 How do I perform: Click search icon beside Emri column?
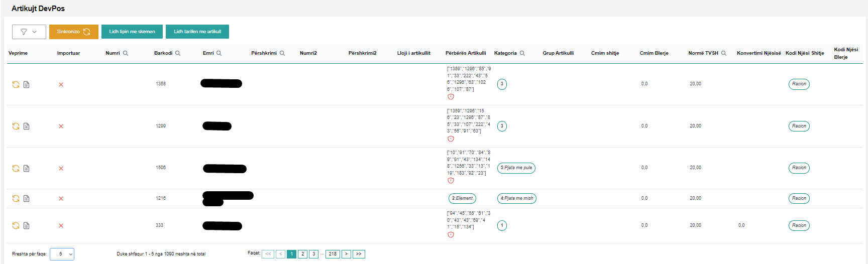pos(219,53)
